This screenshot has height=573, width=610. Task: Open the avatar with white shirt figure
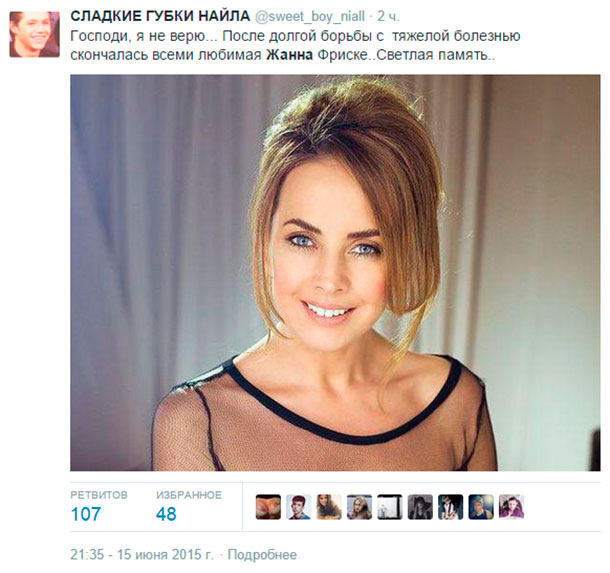tap(450, 507)
